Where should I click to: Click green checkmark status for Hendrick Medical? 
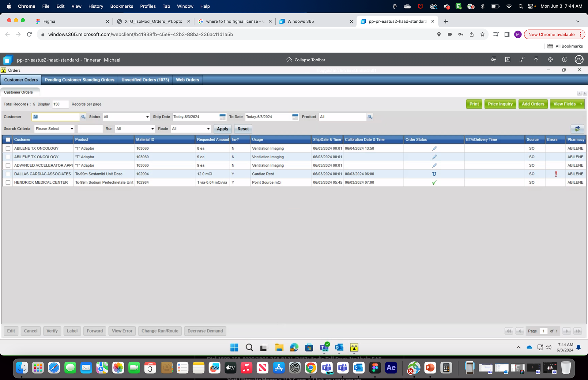(434, 182)
